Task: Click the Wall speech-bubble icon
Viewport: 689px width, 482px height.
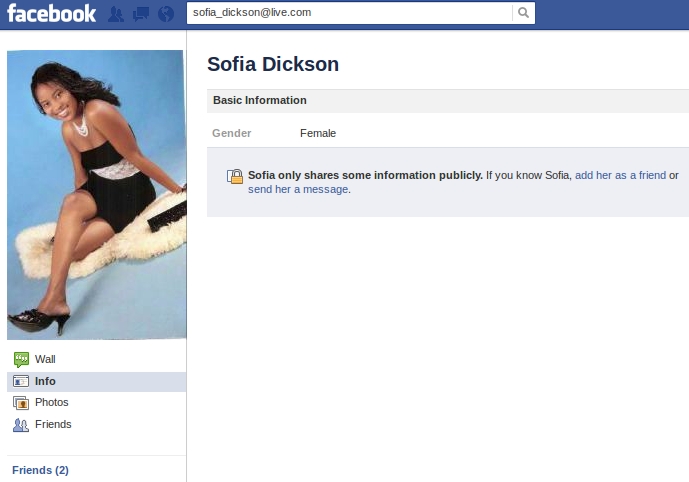Action: pos(21,359)
